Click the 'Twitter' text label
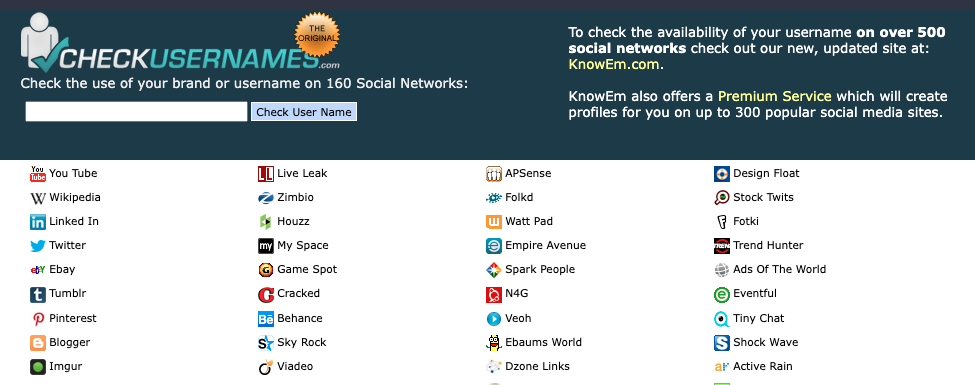This screenshot has width=975, height=385. point(68,246)
